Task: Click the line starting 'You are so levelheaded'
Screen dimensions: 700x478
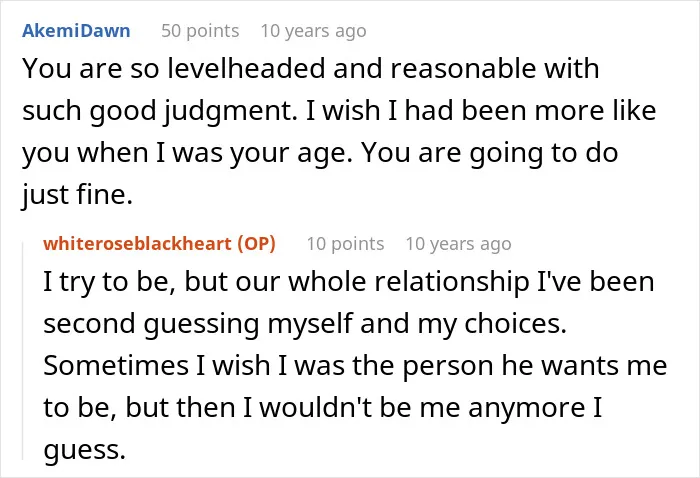Action: 311,68
